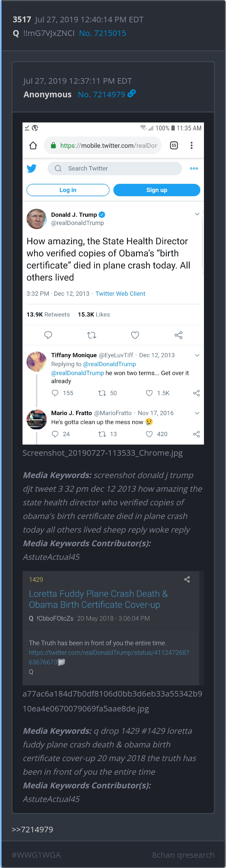Share Q drop 1429 via share icon
The height and width of the screenshot is (868, 226).
187,580
